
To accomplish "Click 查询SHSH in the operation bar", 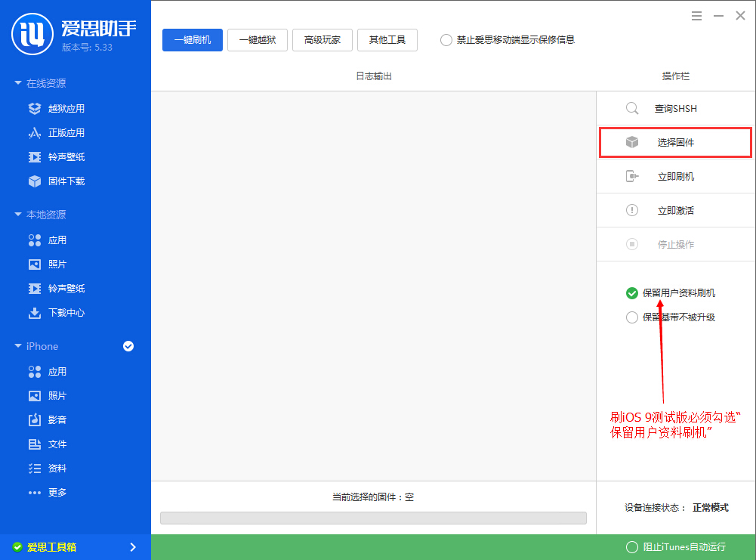I will pyautogui.click(x=674, y=108).
